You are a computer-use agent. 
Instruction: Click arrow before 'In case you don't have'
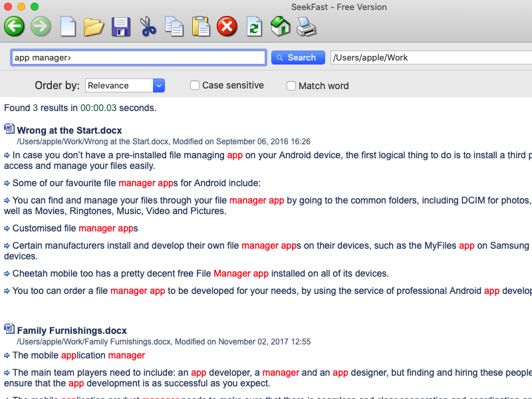tap(7, 156)
